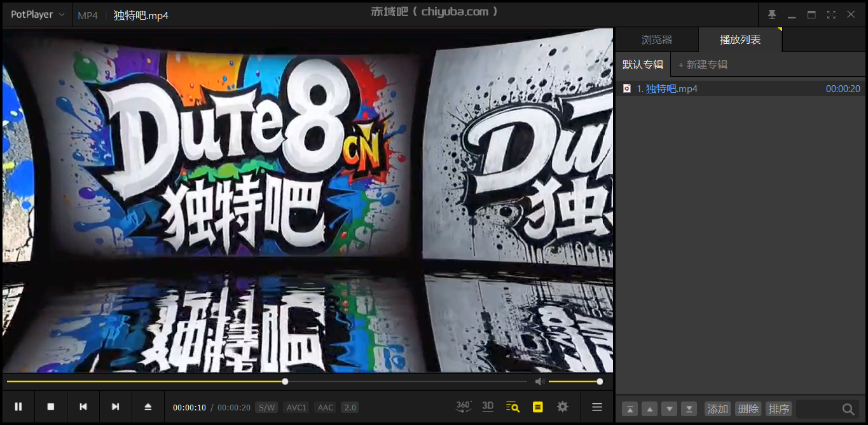Switch to the 浏览器 tab
868x425 pixels.
pyautogui.click(x=657, y=39)
